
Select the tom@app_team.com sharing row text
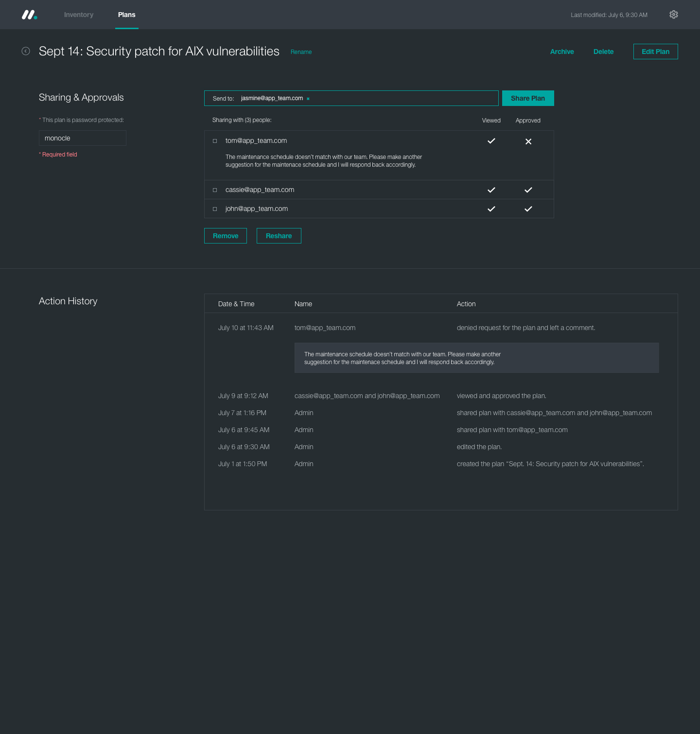(x=256, y=140)
